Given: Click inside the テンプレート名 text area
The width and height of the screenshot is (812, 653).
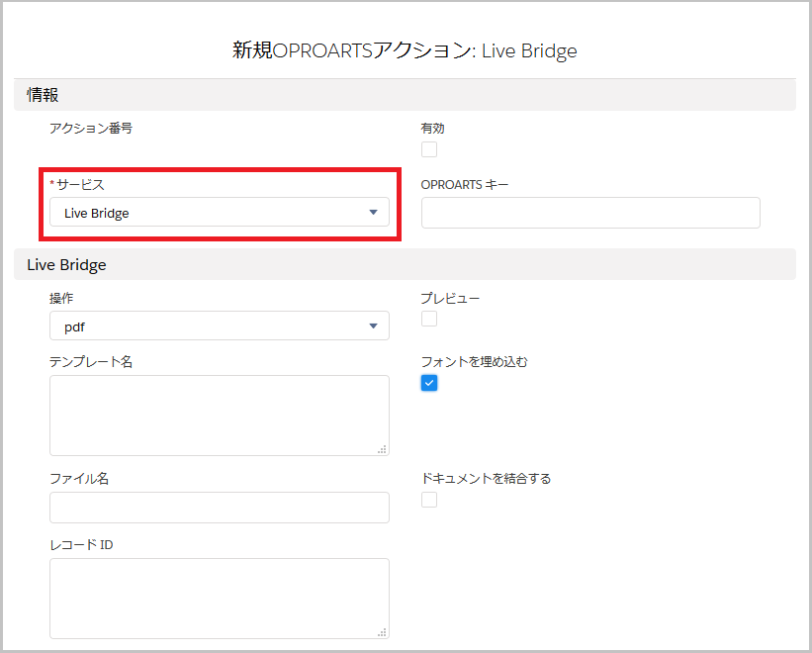Looking at the screenshot, I should point(219,416).
